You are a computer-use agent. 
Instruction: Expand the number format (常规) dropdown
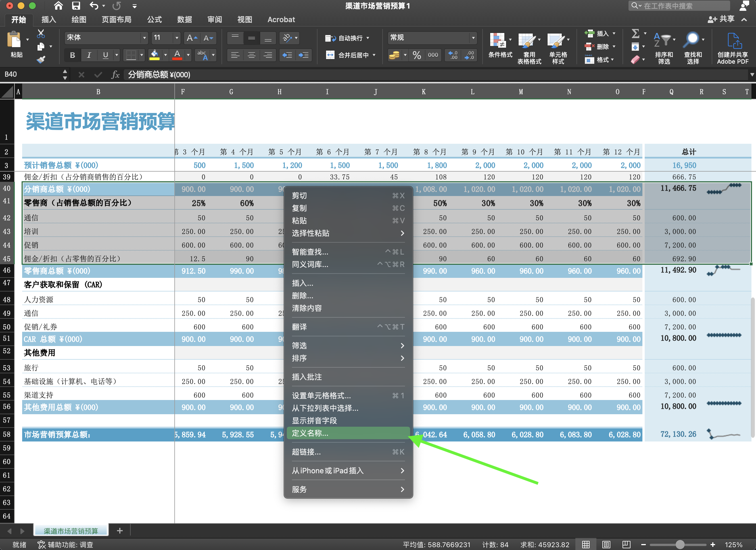coord(474,38)
